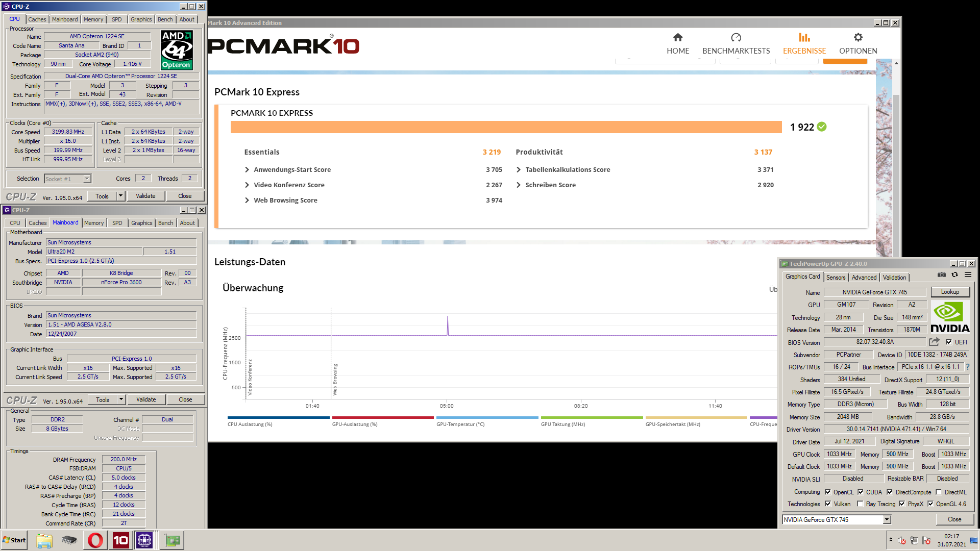
Task: Click the top CPU-Z title bar icon
Action: tap(6, 7)
